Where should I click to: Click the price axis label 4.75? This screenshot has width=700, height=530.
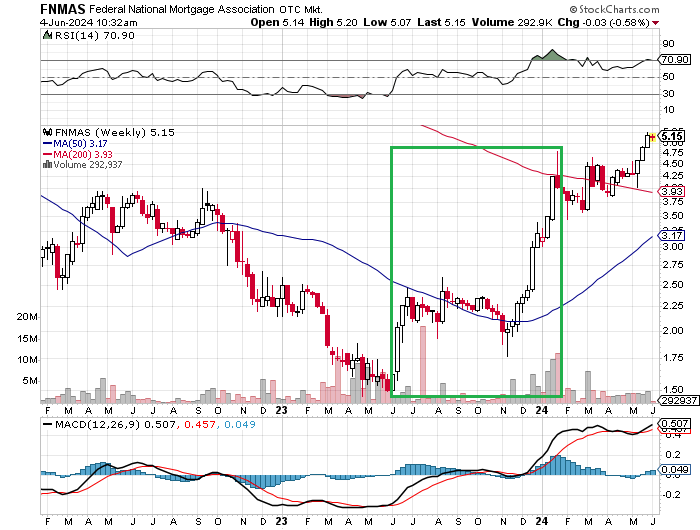click(x=673, y=153)
